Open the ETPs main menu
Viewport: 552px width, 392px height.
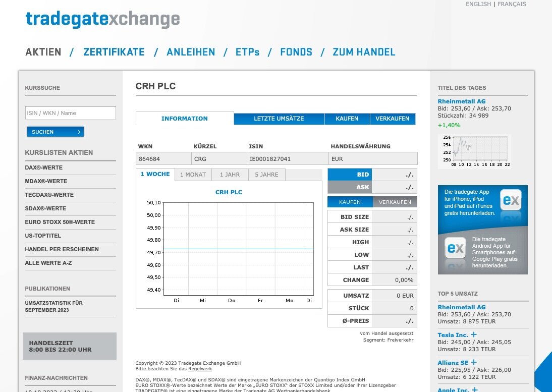click(x=247, y=52)
